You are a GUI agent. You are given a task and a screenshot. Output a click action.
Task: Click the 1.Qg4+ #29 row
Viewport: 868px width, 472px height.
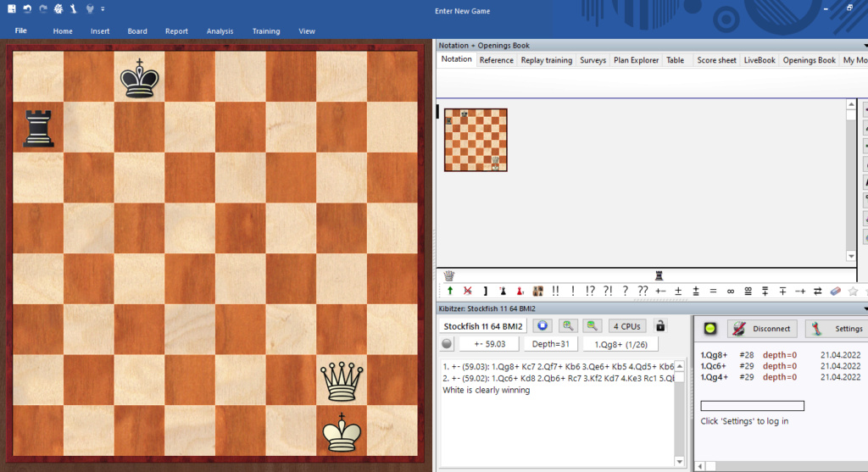[x=781, y=377]
